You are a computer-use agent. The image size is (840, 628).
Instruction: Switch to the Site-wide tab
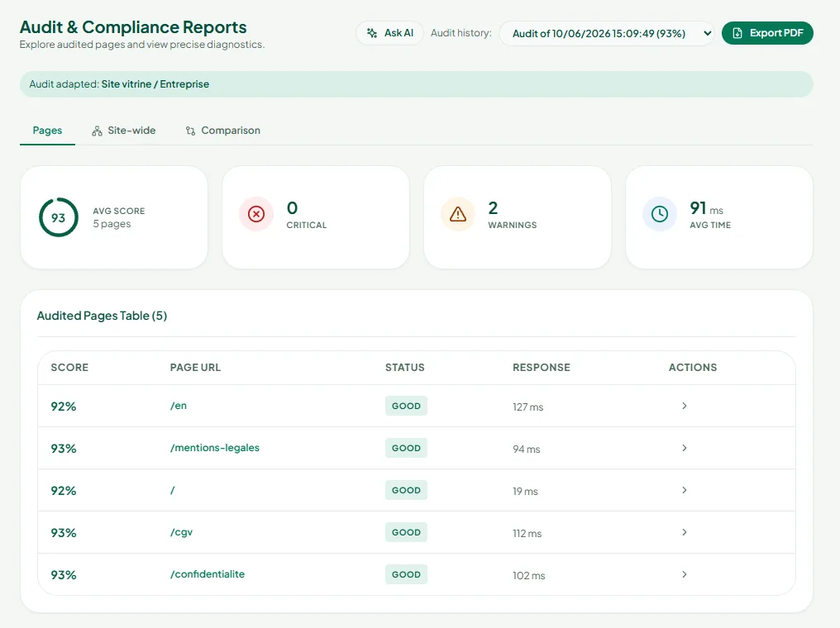[124, 131]
